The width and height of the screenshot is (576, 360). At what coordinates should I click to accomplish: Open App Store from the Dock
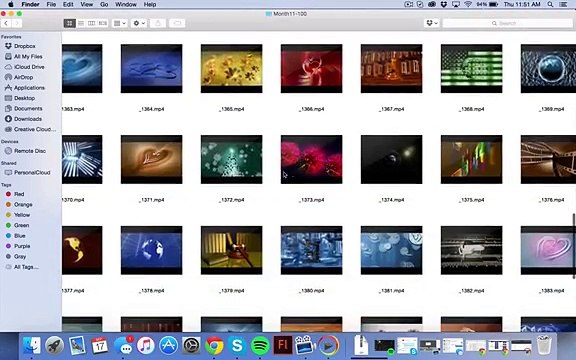point(169,346)
